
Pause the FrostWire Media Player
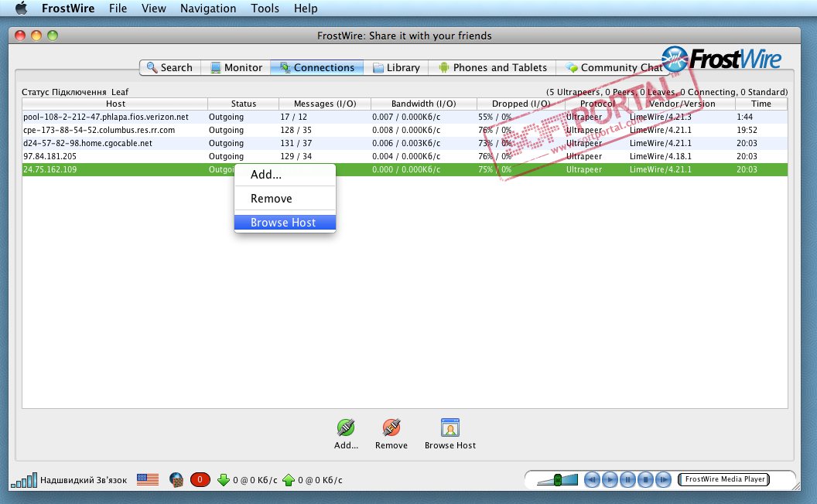627,479
